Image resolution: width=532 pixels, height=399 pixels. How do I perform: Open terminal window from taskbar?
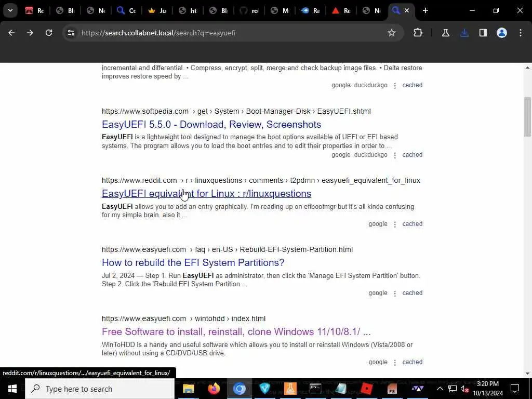[315, 389]
